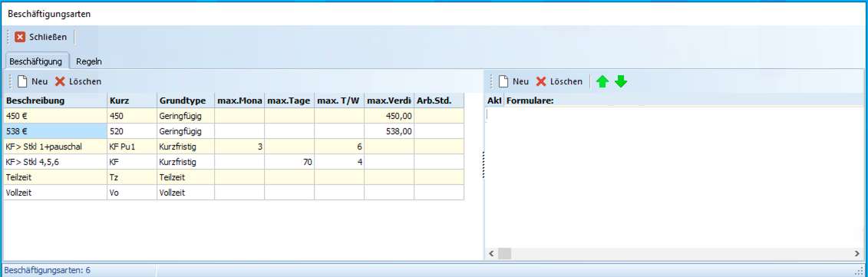Click the Neu icon in the left toolbar
Viewport: 868px width, 277px height.
coord(23,81)
